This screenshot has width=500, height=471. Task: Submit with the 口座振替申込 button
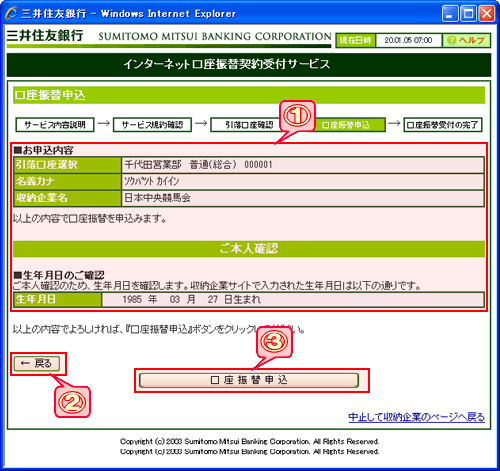(x=249, y=380)
